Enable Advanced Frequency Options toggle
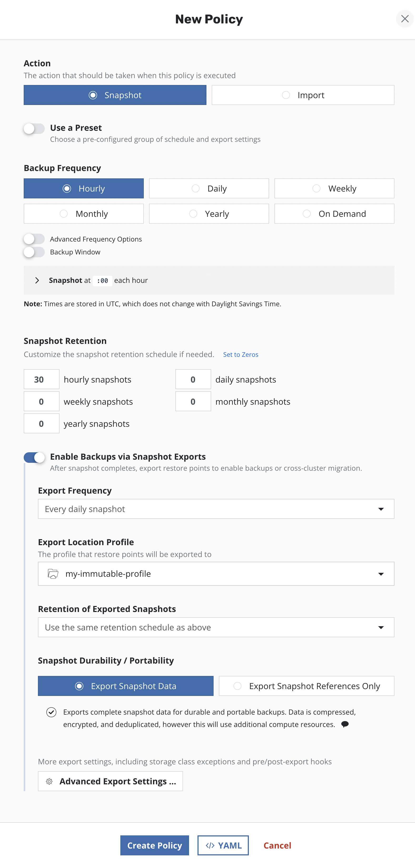415x868 pixels. tap(34, 239)
